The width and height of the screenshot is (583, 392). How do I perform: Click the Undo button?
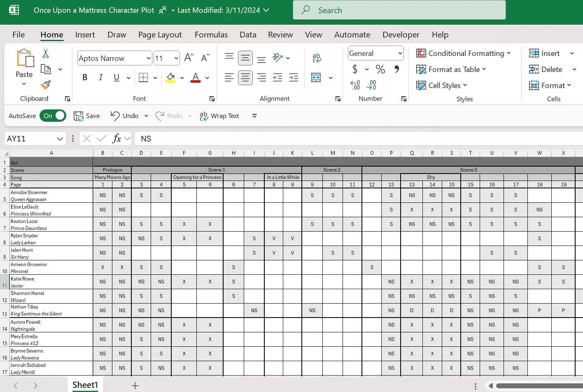(x=125, y=116)
